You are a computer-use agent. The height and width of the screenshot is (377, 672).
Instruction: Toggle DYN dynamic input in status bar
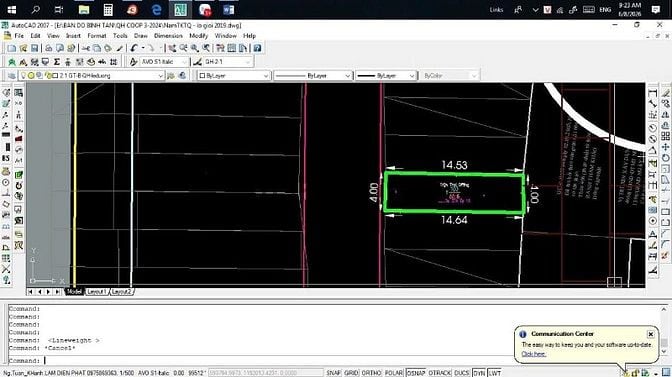pos(479,373)
